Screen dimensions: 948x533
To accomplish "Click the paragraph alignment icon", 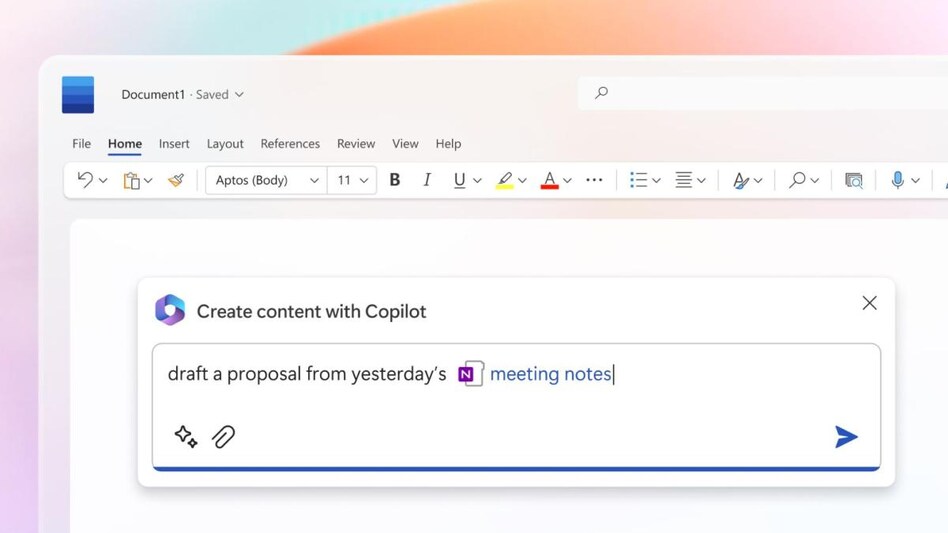I will [x=684, y=179].
